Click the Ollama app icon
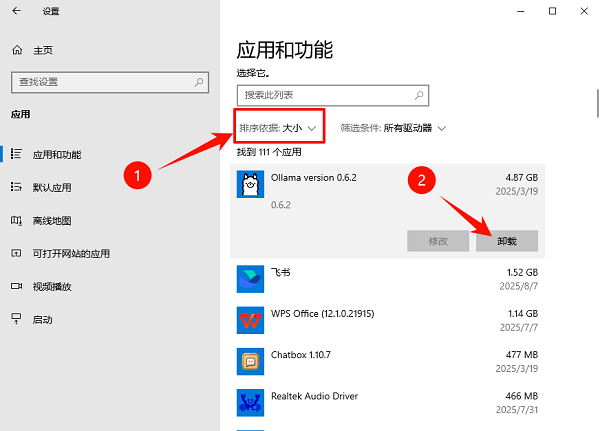Viewport: 600px width, 431px height. pos(249,184)
